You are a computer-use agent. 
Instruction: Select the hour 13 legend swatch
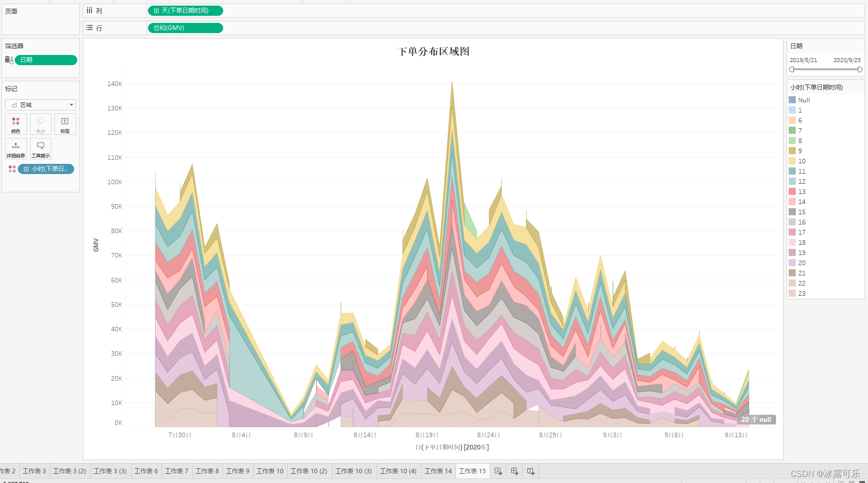point(792,191)
